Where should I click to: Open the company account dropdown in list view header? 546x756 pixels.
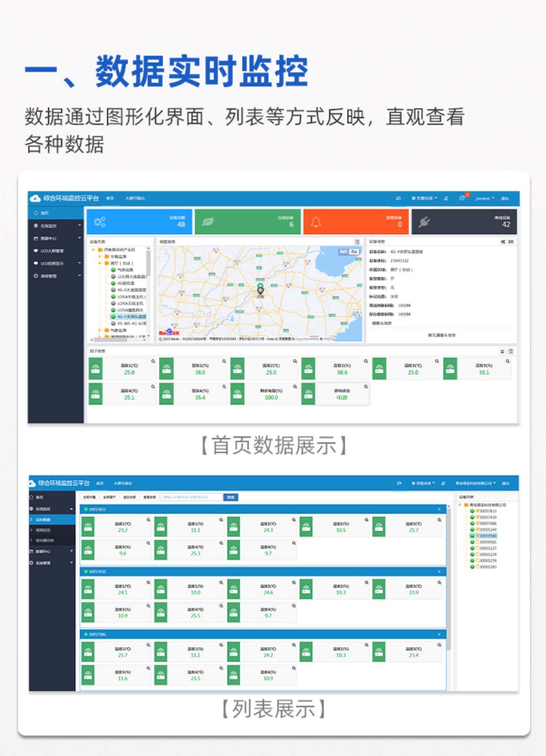(x=476, y=483)
